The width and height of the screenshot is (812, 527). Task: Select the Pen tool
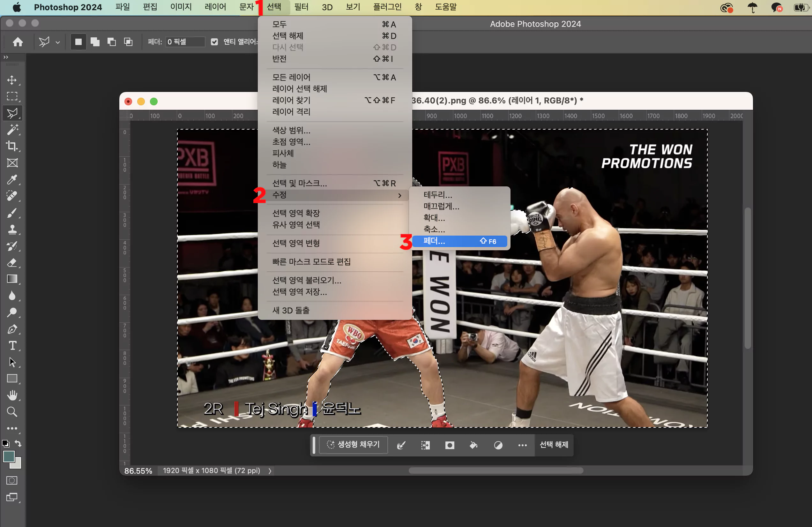[12, 329]
